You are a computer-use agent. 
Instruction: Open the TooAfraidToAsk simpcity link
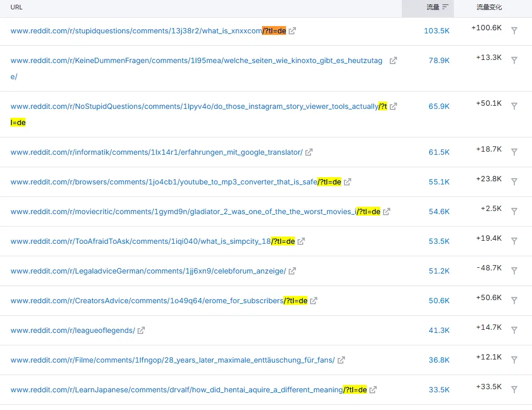[153, 241]
